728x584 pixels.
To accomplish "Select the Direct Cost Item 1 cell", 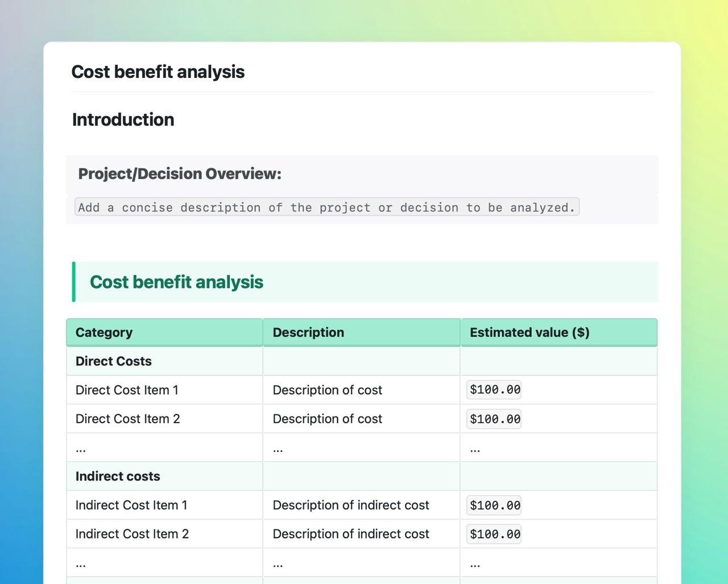I will click(x=127, y=390).
